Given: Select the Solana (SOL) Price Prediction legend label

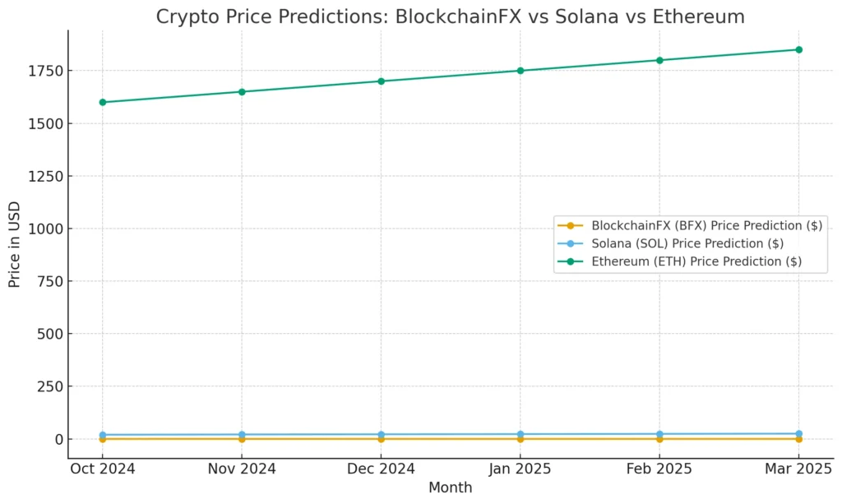Looking at the screenshot, I should click(x=687, y=243).
